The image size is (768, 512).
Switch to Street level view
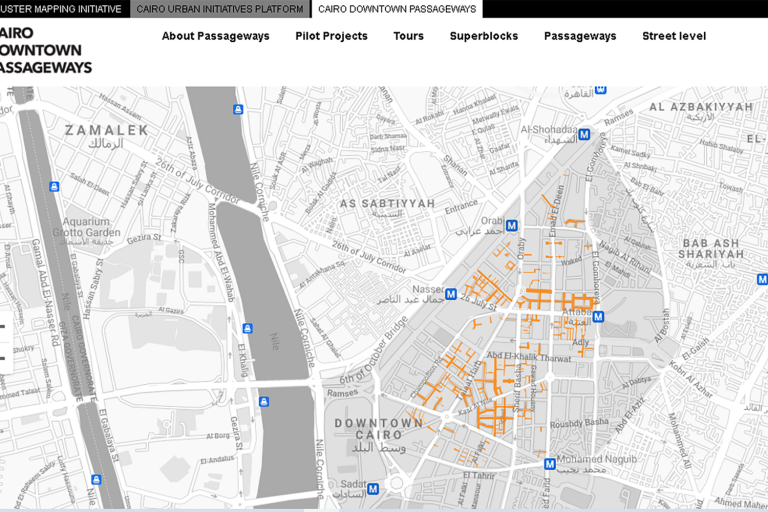pyautogui.click(x=673, y=36)
